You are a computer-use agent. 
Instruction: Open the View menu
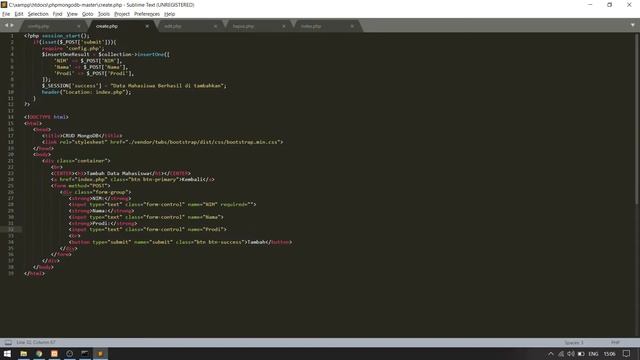(x=72, y=14)
